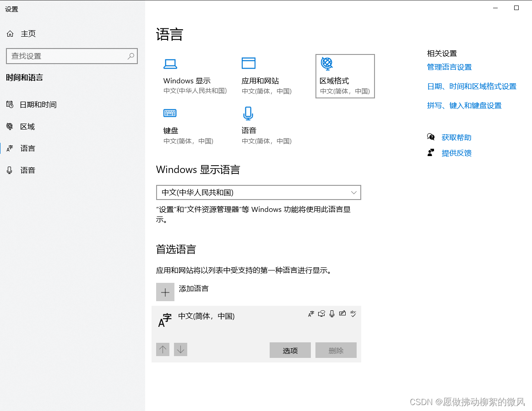Click the 首选语言 heading
This screenshot has width=532, height=411.
[x=176, y=249]
